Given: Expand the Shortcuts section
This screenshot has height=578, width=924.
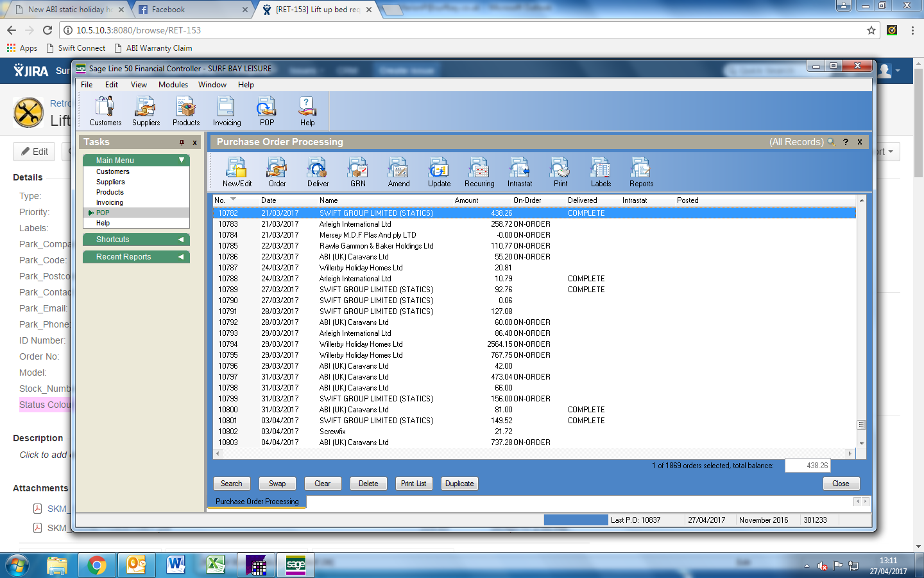Looking at the screenshot, I should [181, 240].
